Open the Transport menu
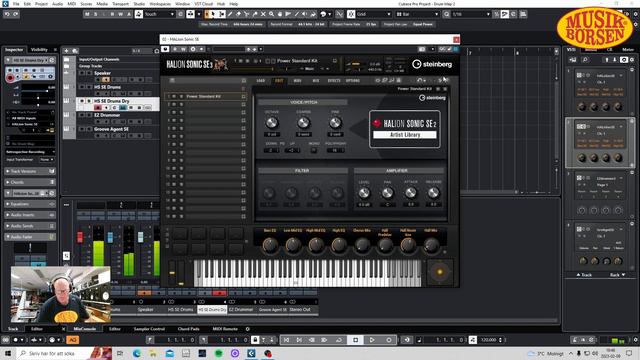The image size is (640, 360). click(120, 4)
